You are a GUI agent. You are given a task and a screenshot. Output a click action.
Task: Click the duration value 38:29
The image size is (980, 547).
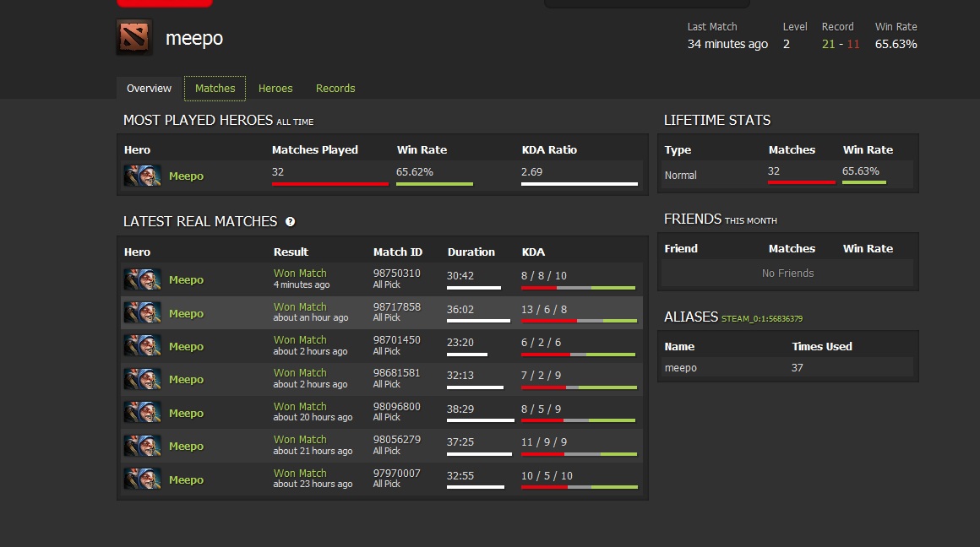(x=460, y=409)
